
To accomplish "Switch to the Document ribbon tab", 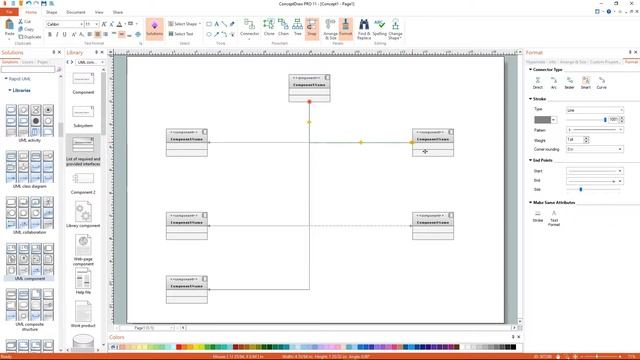I will (76, 12).
